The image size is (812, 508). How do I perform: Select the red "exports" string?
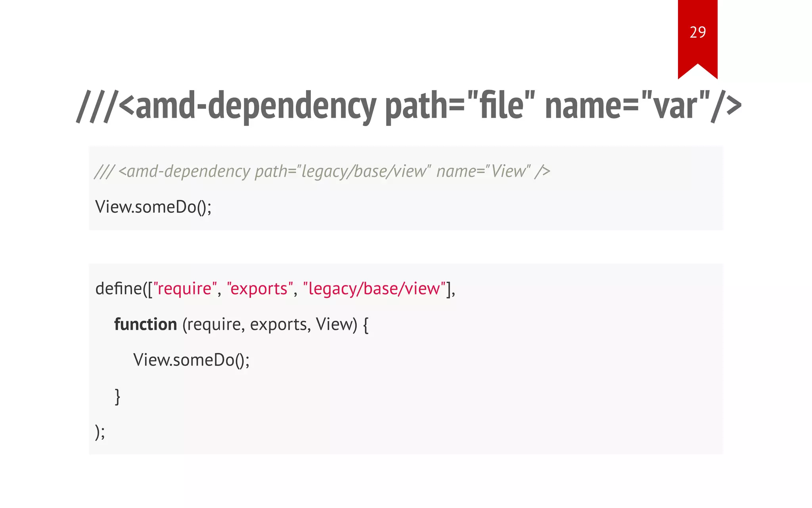pos(260,289)
